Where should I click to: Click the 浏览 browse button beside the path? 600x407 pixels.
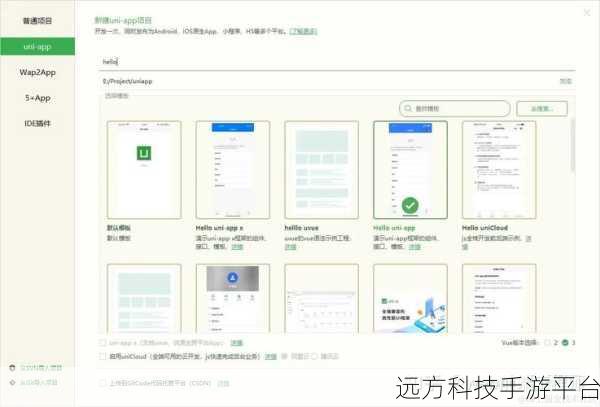click(566, 81)
